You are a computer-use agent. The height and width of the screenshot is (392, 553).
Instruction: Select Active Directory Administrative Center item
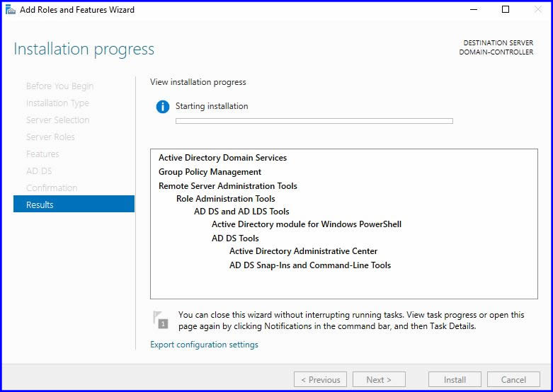(x=303, y=251)
